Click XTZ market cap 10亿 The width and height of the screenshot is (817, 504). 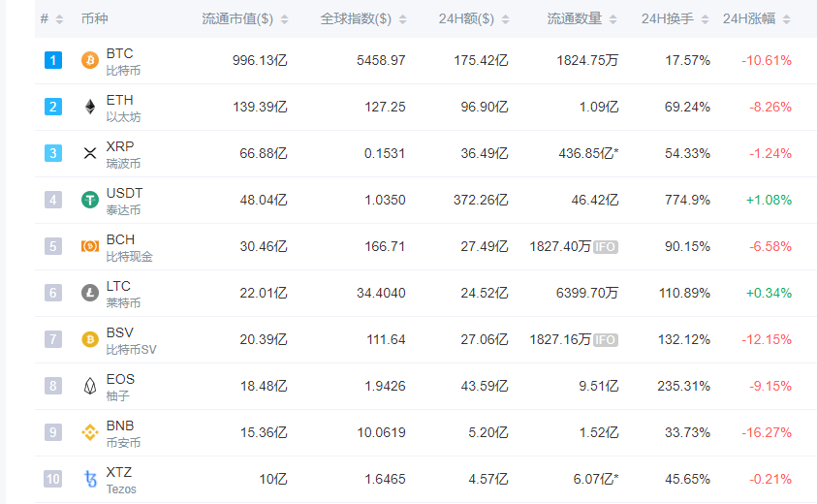[273, 479]
